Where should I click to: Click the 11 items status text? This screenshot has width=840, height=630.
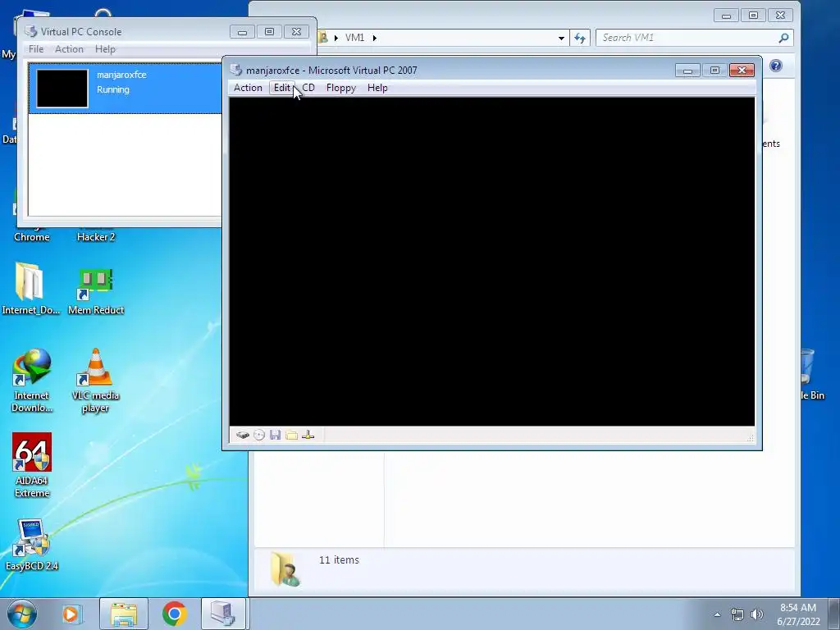click(x=339, y=559)
